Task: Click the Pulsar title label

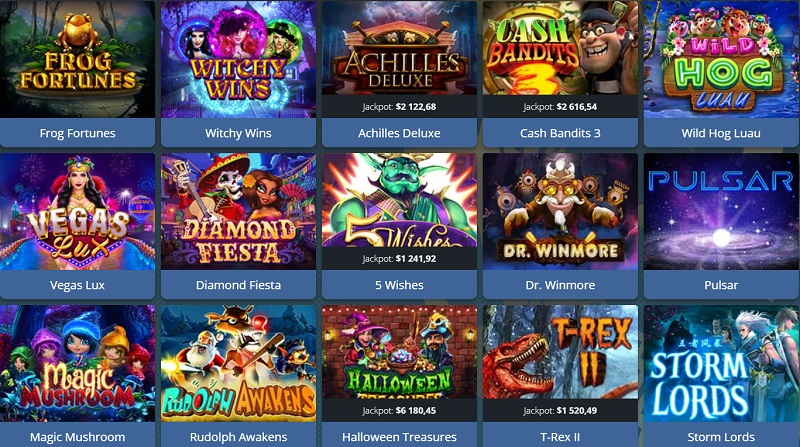Action: (721, 285)
